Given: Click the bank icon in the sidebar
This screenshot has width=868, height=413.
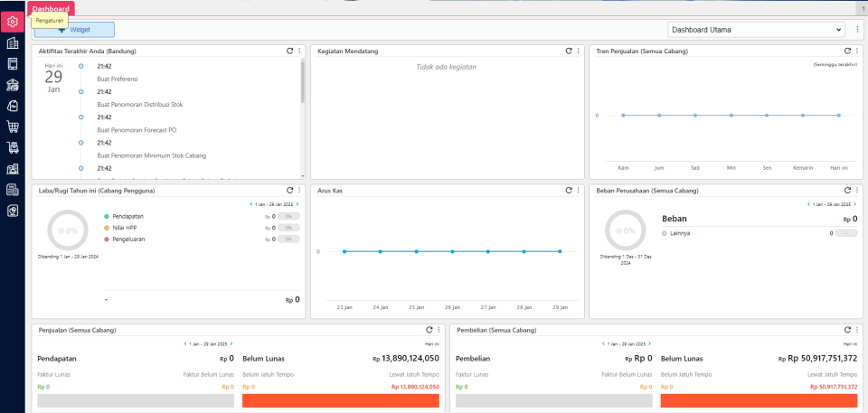Looking at the screenshot, I should 13,85.
